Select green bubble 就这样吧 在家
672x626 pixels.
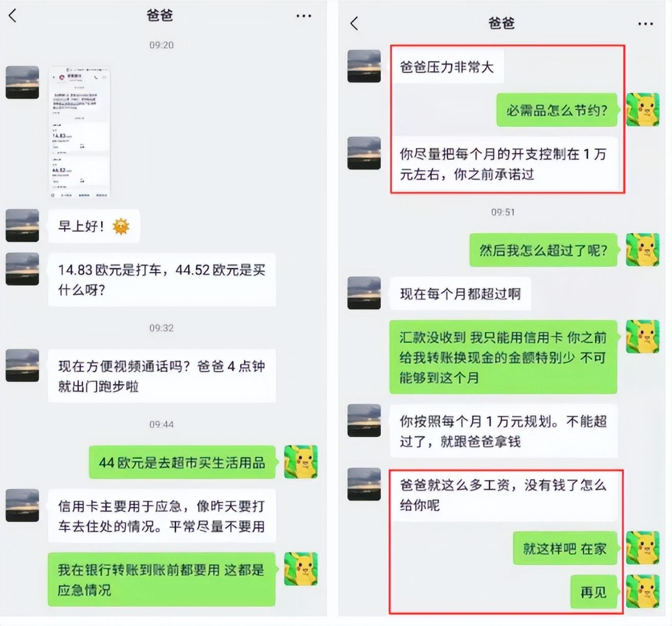[566, 548]
